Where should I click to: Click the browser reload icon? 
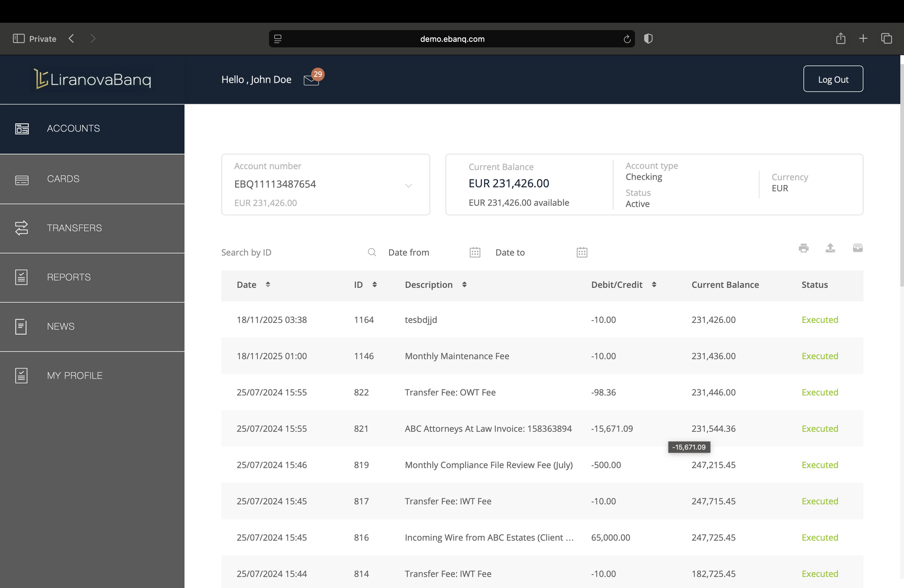click(x=627, y=39)
